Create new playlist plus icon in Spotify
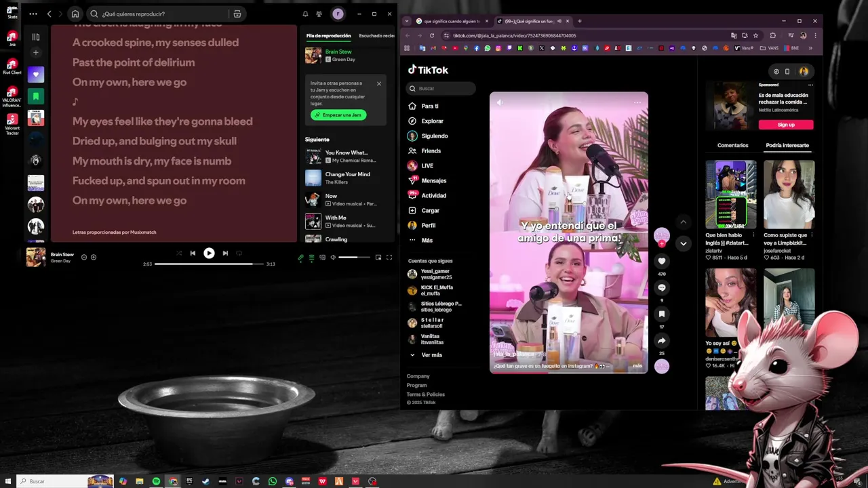The height and width of the screenshot is (488, 868). pyautogui.click(x=36, y=52)
